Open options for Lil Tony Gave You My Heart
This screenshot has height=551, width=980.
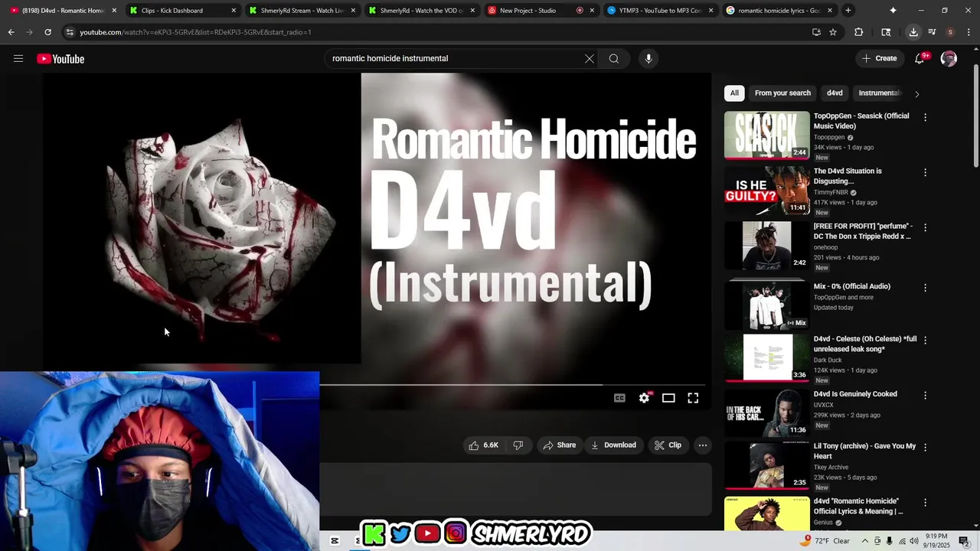(x=925, y=448)
